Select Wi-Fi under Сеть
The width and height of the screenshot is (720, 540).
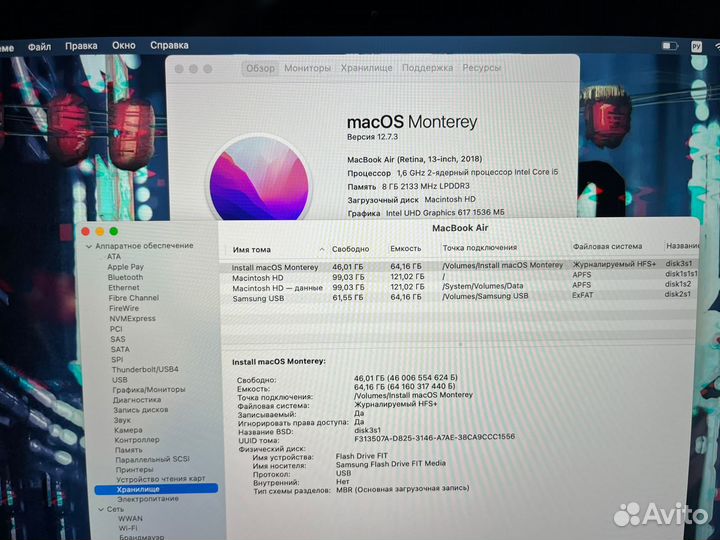click(x=128, y=528)
